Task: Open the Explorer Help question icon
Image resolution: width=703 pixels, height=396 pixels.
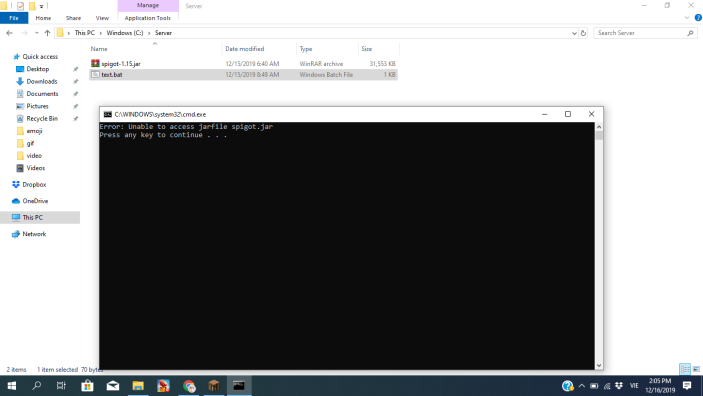Action: tap(698, 18)
